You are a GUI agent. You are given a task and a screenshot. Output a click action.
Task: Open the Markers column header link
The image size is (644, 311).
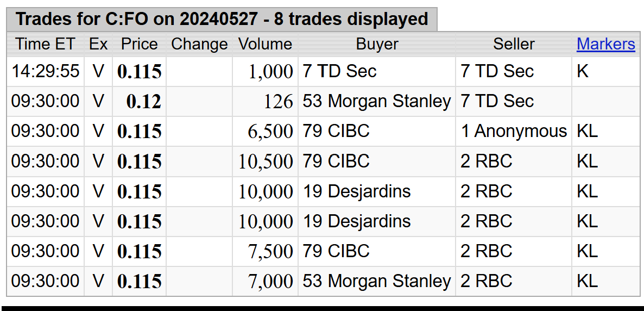605,44
